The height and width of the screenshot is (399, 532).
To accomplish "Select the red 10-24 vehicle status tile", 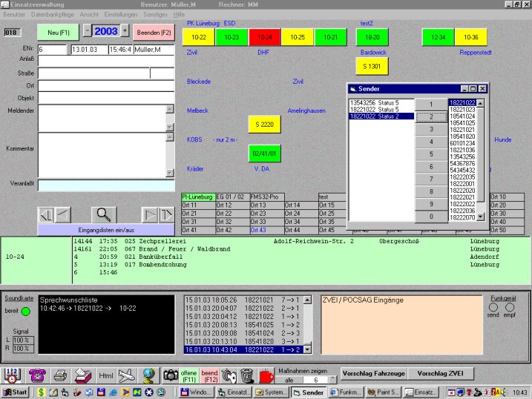I will pos(263,37).
